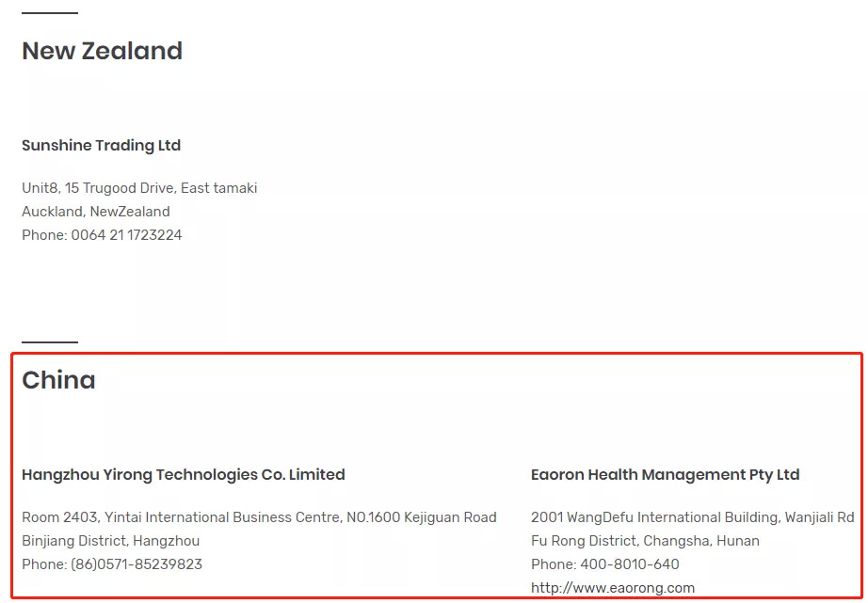Click the 'Binjiang District, Hangzhou' line

tap(111, 541)
